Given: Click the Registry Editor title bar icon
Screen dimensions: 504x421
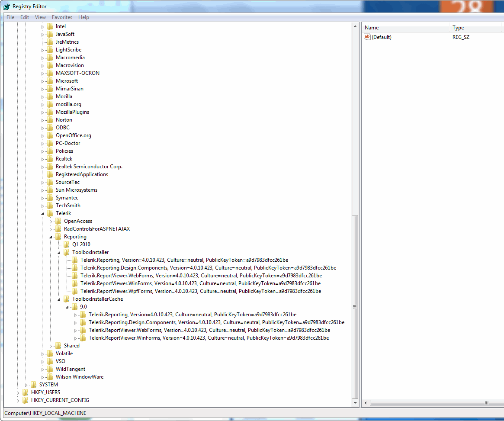Looking at the screenshot, I should (7, 6).
